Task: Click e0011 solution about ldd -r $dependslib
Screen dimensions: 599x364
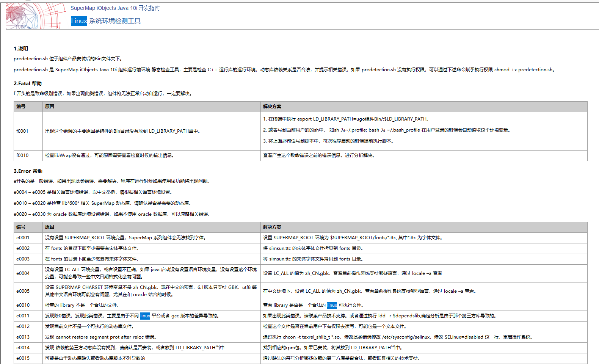Action: coord(381,316)
